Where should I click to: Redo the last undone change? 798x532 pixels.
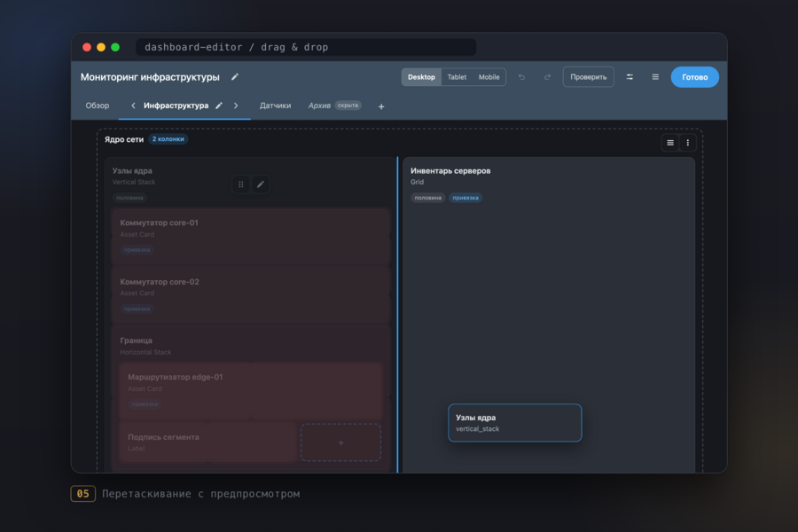(547, 77)
